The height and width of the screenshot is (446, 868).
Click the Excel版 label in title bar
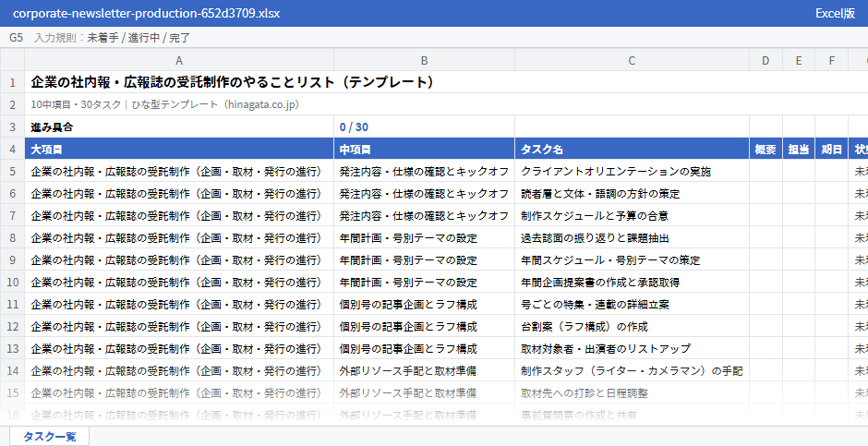835,13
